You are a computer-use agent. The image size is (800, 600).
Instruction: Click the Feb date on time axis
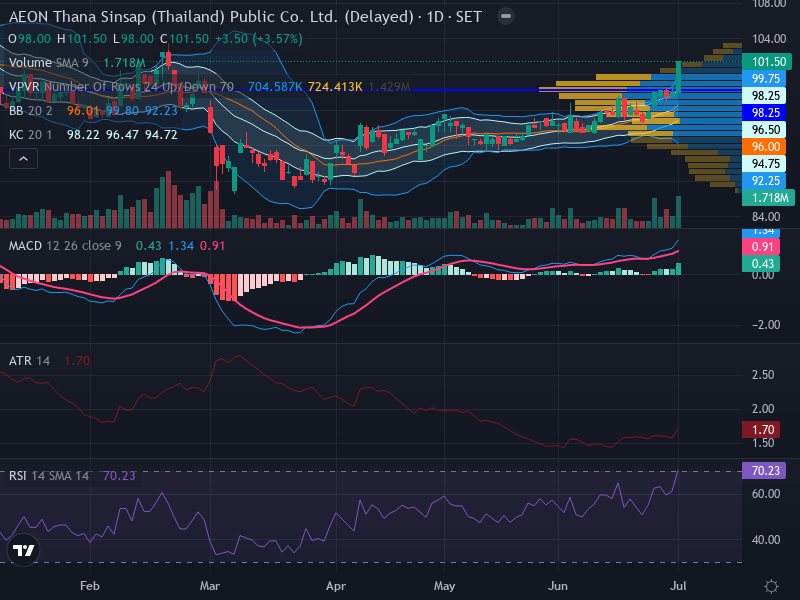(x=90, y=586)
